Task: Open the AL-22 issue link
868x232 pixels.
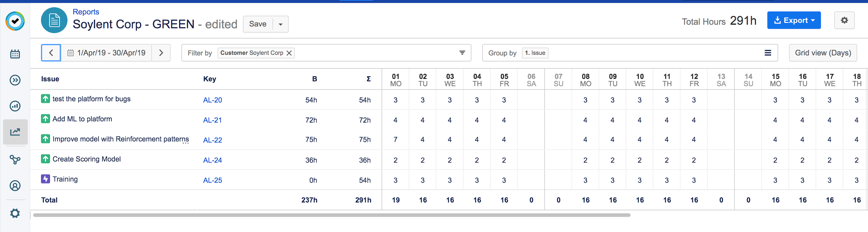Action: [x=212, y=140]
